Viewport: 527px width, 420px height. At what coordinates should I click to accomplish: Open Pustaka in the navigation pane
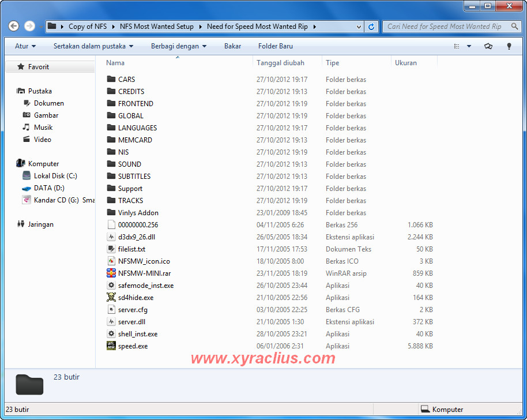[x=40, y=91]
